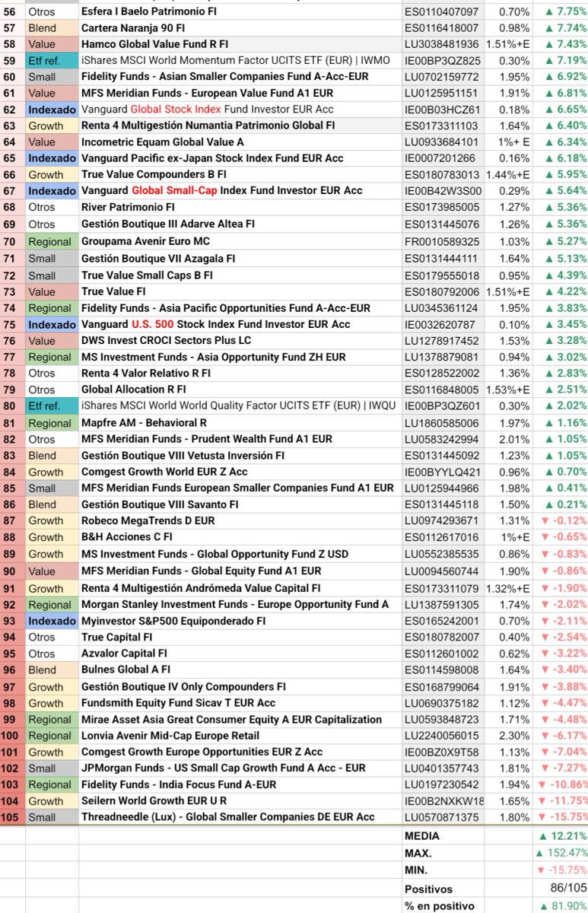The width and height of the screenshot is (588, 913).
Task: Click MFS Meridian European Value Fund A1 EUR
Action: click(207, 93)
